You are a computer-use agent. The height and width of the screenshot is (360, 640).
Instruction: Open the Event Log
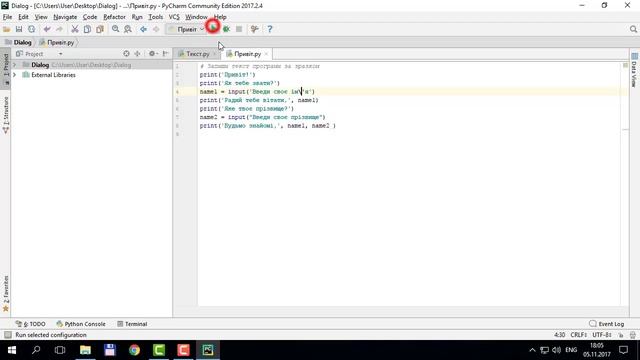tap(607, 324)
